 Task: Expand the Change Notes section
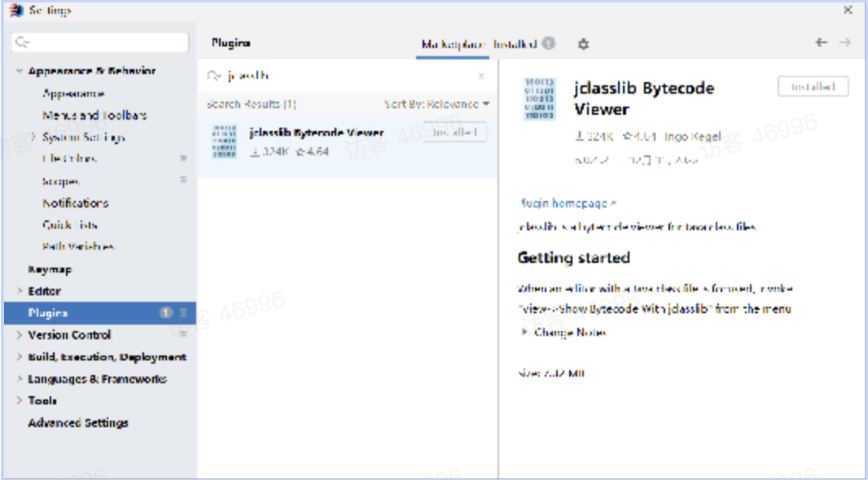(525, 332)
